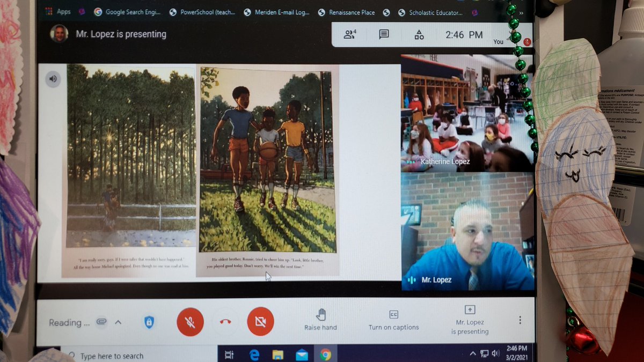Open the chat with everyone panel

click(x=384, y=35)
